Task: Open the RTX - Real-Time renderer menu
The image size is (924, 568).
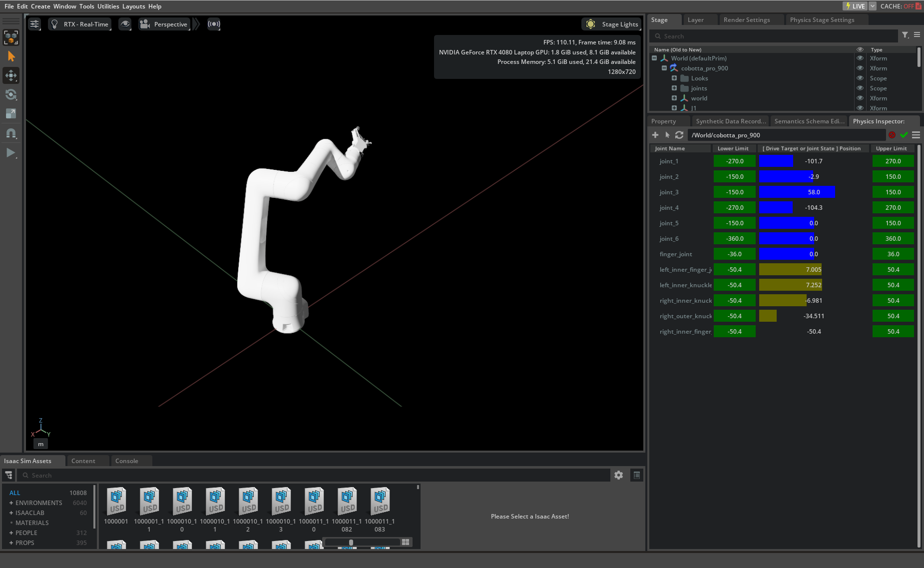Action: (x=80, y=24)
